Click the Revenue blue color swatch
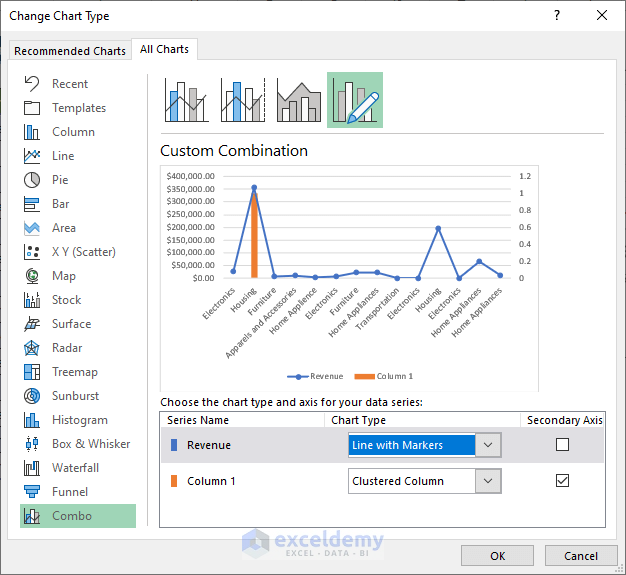The height and width of the screenshot is (575, 626). [x=174, y=445]
